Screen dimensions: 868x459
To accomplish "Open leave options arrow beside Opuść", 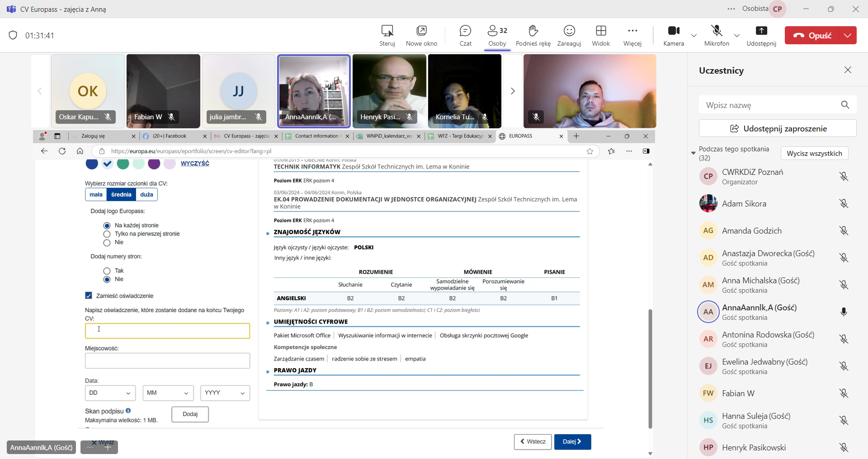I will (x=848, y=35).
